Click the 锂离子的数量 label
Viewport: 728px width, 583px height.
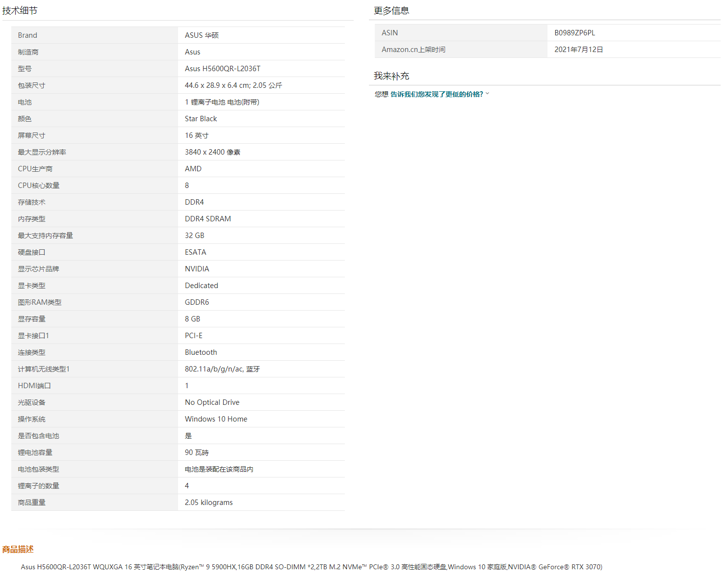pos(38,486)
